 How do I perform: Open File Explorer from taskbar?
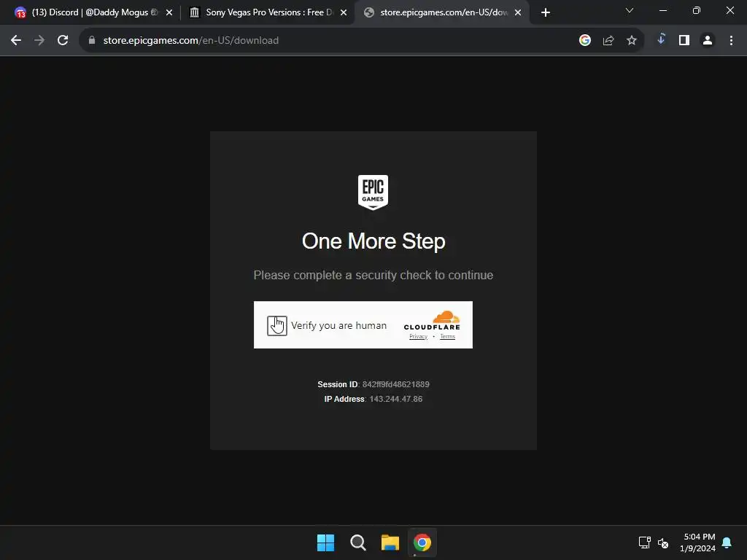[x=390, y=542]
